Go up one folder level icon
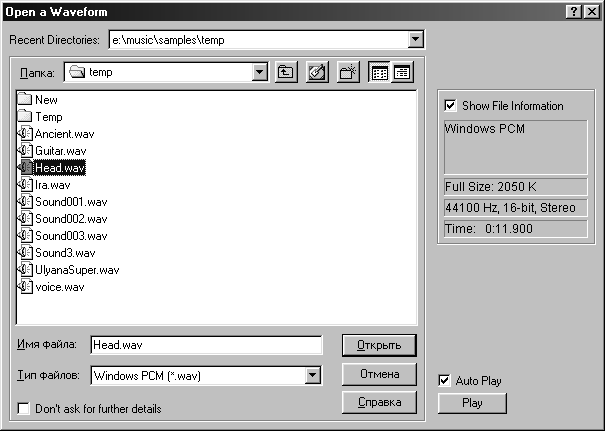 click(286, 72)
